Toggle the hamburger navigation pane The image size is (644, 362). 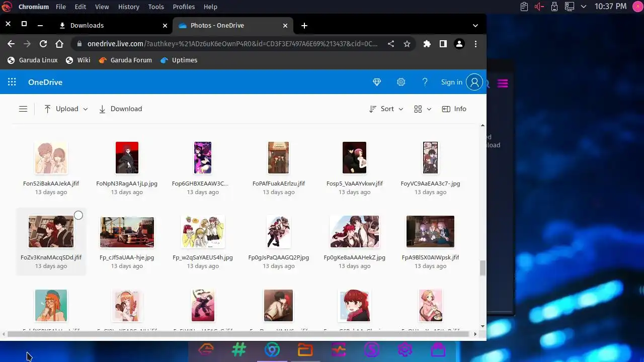23,109
